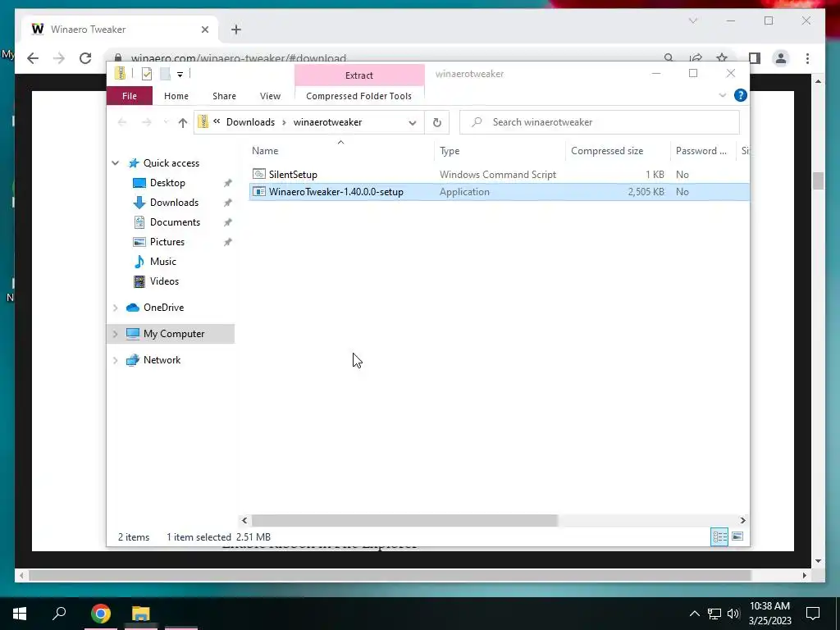Open Chrome's three-dot menu
This screenshot has height=630, width=840.
pyautogui.click(x=807, y=58)
